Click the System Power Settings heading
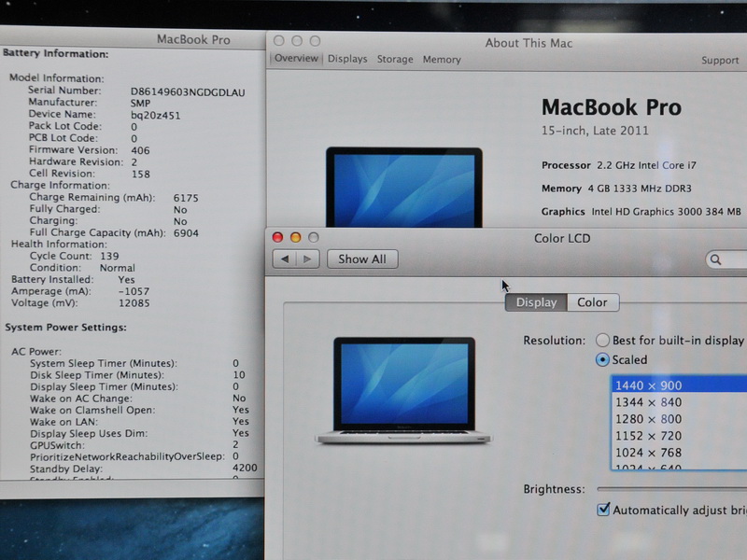 click(65, 328)
